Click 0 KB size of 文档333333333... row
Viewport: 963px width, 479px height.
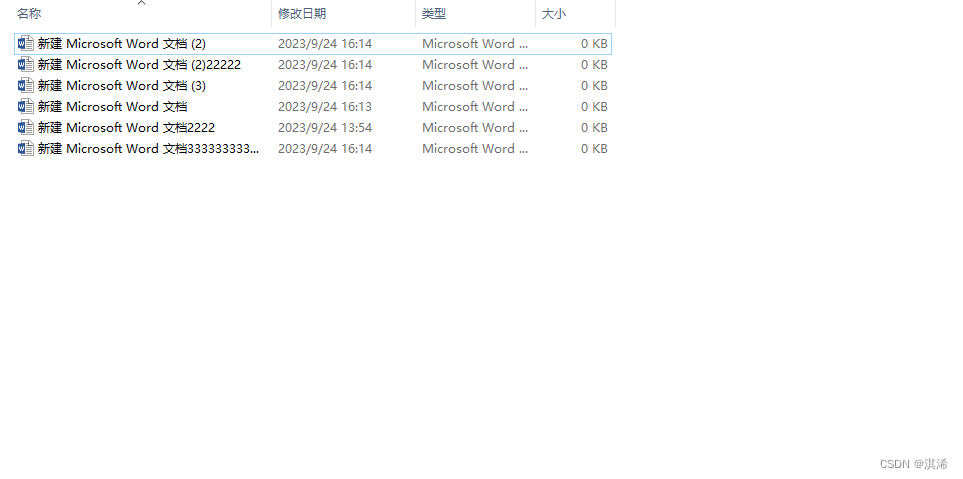[x=595, y=148]
